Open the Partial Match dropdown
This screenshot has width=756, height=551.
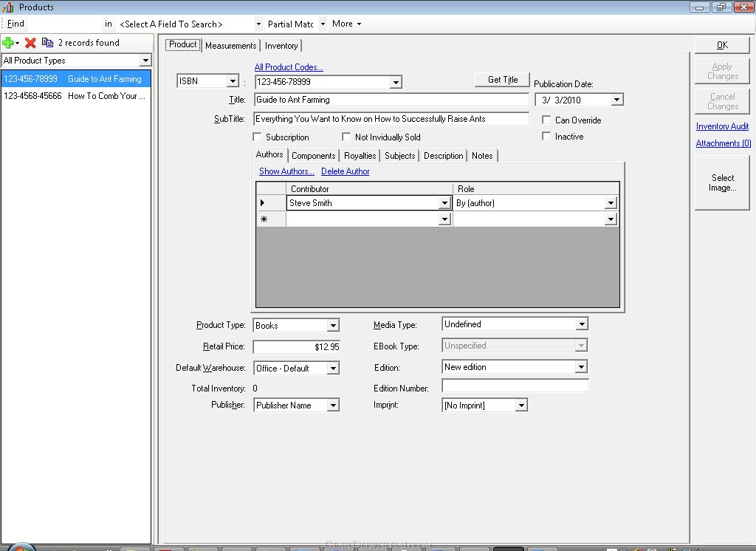click(x=323, y=24)
